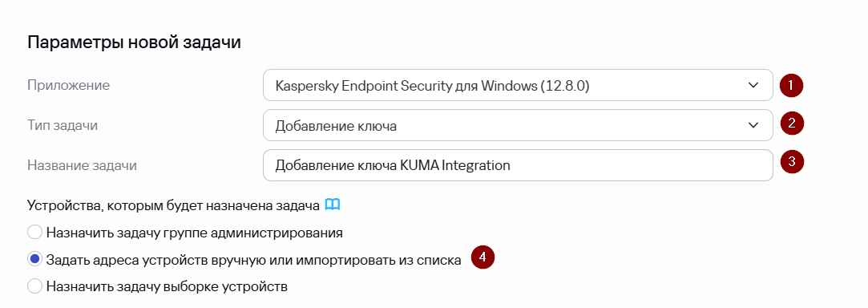
Task: Click red callout marker number 3
Action: point(792,162)
